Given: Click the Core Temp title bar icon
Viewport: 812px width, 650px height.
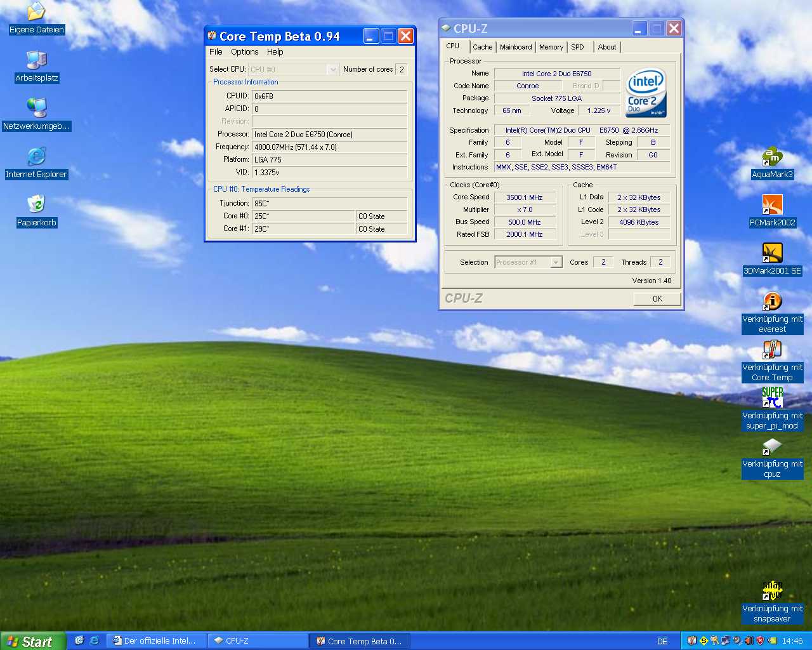Looking at the screenshot, I should click(x=212, y=36).
